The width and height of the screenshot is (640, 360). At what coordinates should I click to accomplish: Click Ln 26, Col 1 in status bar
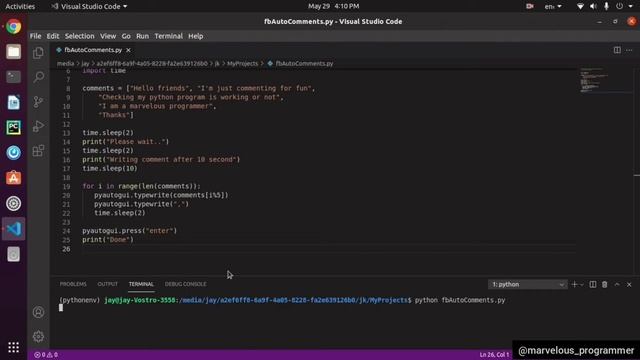pos(494,355)
